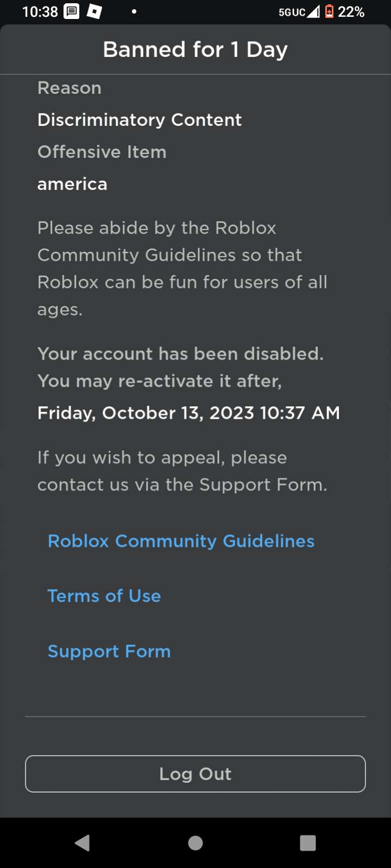Tap the 22% battery percentage
This screenshot has height=868, width=391.
351,12
